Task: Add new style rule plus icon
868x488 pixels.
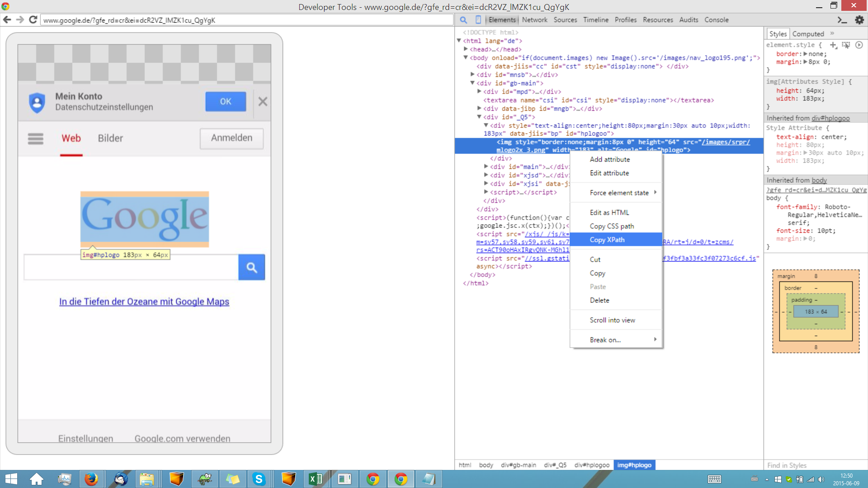Action: coord(833,45)
